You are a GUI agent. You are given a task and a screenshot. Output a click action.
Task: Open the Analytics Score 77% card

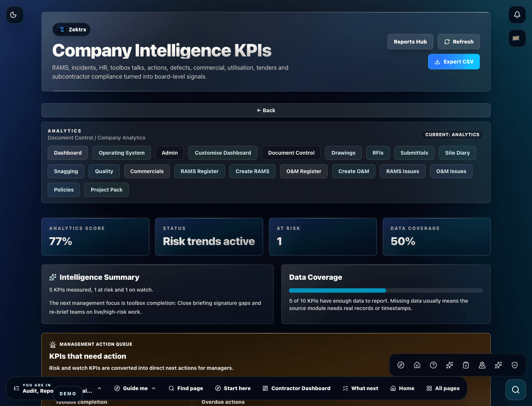click(x=95, y=237)
